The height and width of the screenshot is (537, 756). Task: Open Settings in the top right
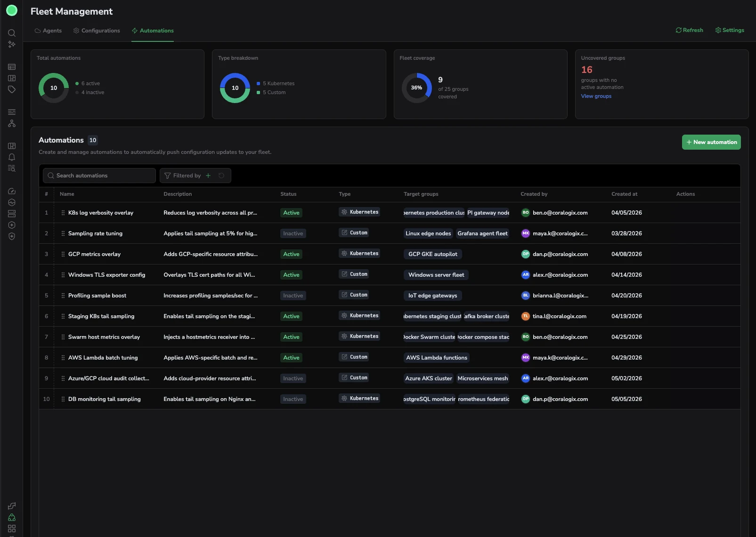(x=730, y=30)
